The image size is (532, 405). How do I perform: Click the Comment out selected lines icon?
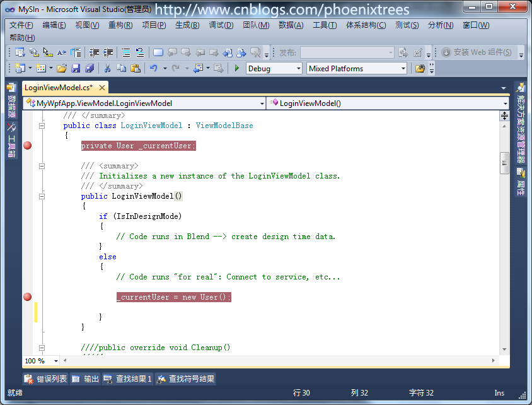point(126,52)
